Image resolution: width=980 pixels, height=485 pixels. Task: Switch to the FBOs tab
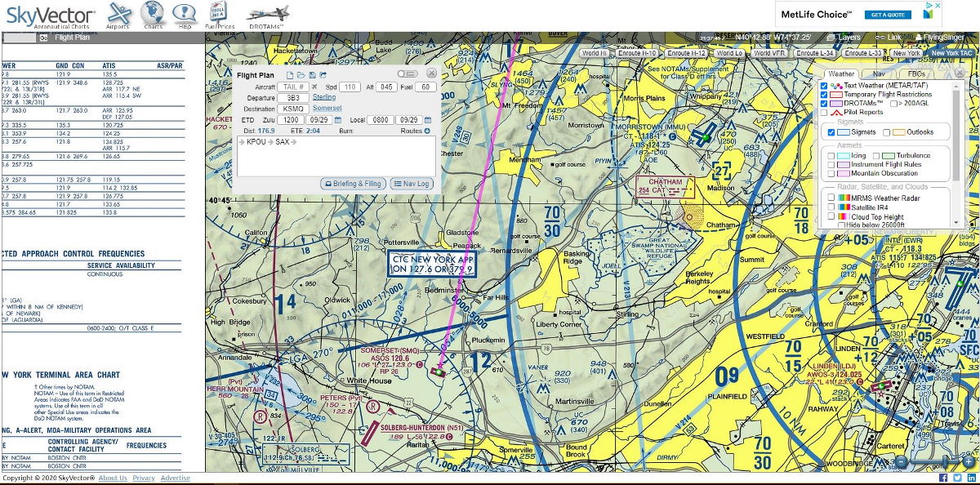coord(917,73)
